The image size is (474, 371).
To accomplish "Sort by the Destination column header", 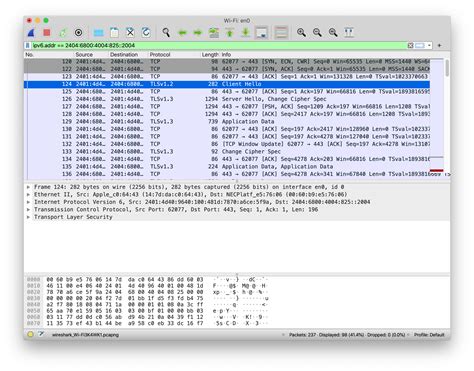I will pyautogui.click(x=128, y=54).
